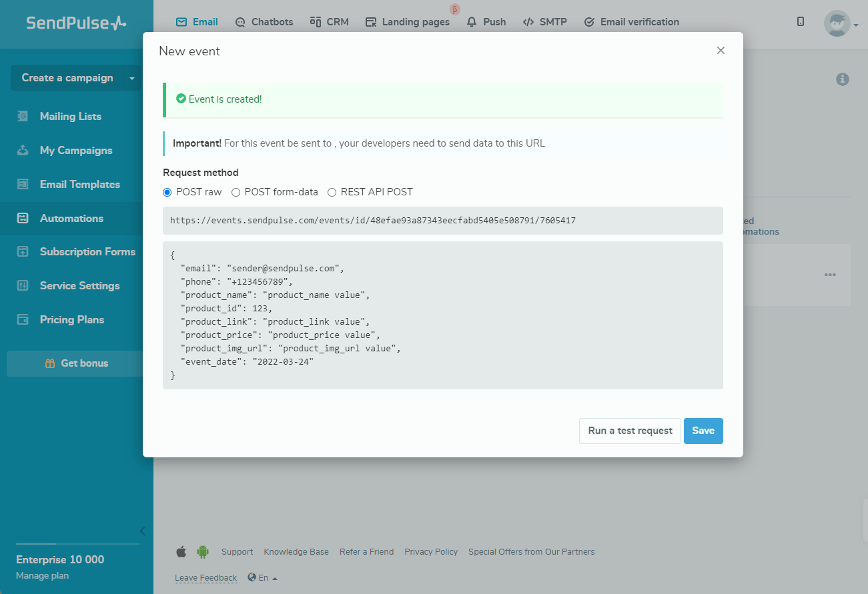The height and width of the screenshot is (594, 868).
Task: Open the Email tab
Action: pyautogui.click(x=197, y=22)
